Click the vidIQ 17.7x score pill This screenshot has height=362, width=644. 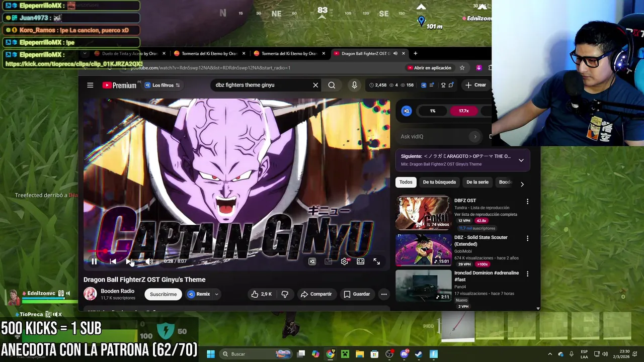coord(463,111)
